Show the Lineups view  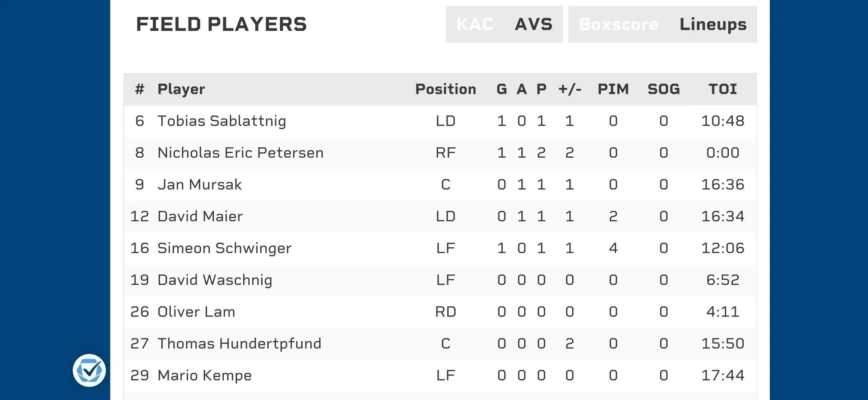click(713, 24)
